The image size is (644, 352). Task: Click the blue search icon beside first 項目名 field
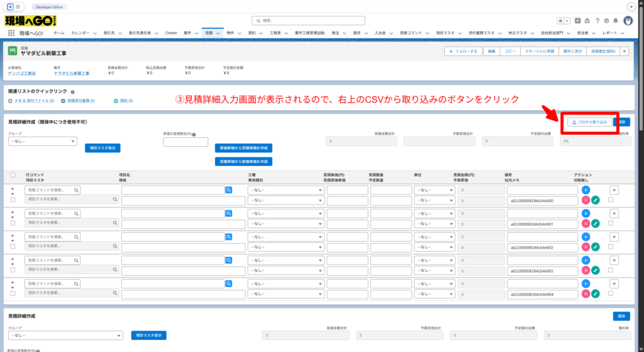click(229, 190)
